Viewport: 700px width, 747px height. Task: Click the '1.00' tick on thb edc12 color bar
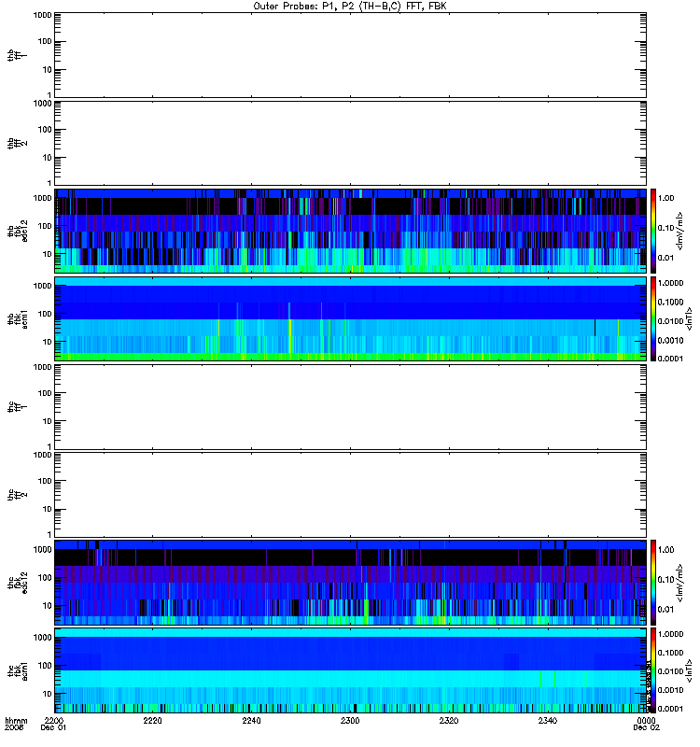665,198
